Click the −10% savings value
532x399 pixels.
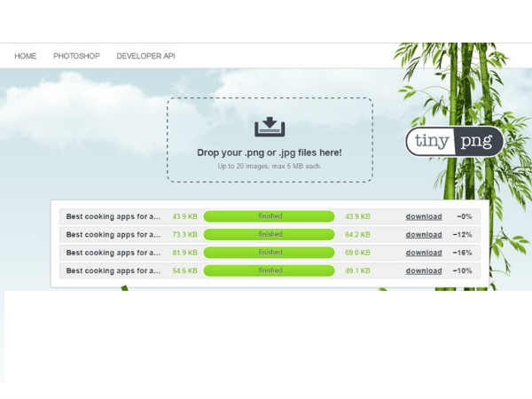point(463,270)
